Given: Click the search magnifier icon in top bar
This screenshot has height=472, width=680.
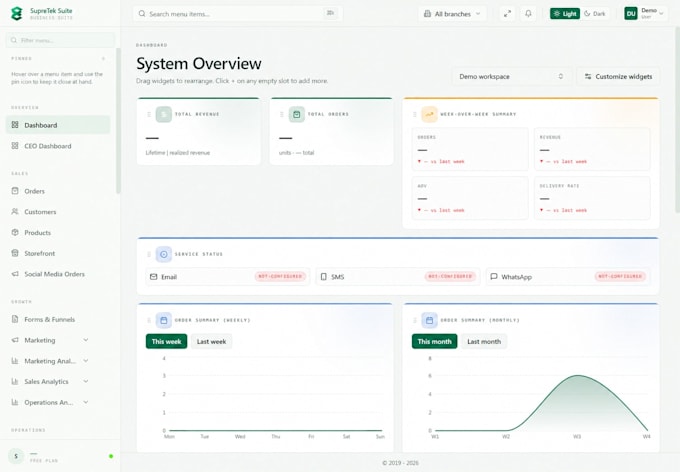Looking at the screenshot, I should (x=142, y=14).
